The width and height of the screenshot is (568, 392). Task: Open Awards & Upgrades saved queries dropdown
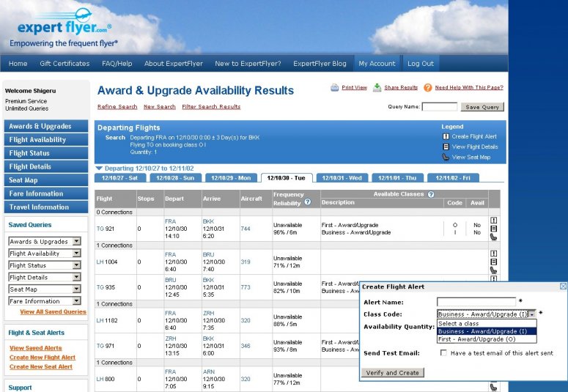(76, 241)
